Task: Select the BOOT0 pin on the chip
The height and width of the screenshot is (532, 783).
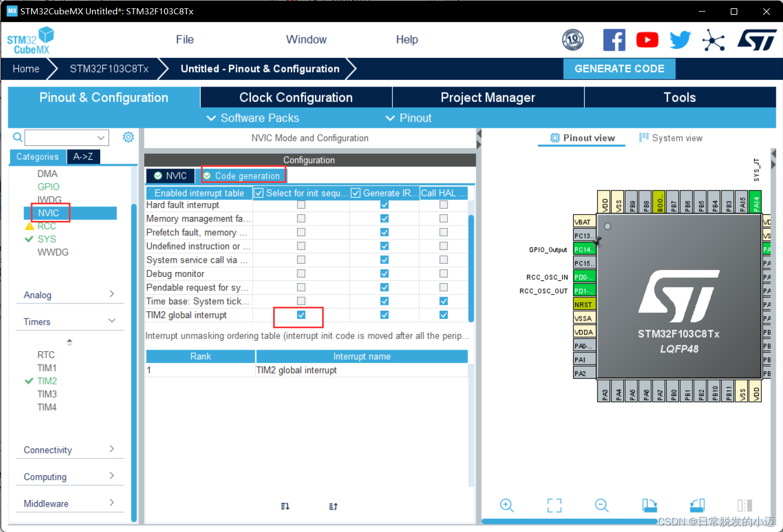Action: tap(659, 202)
